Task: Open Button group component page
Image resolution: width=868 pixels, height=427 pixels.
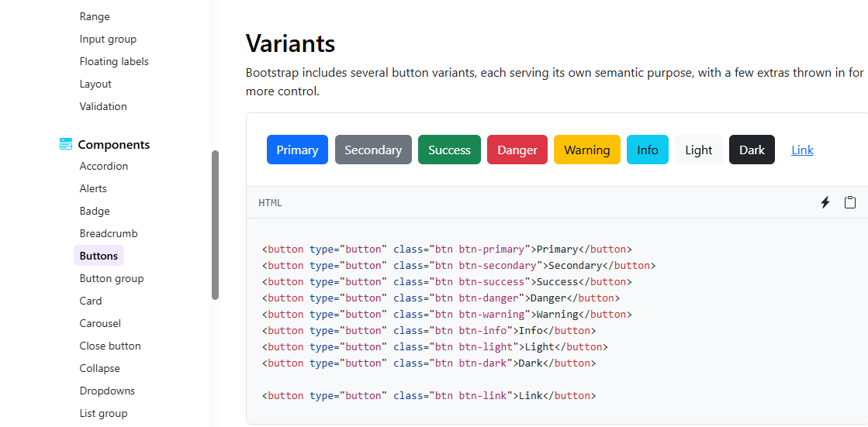Action: tap(112, 279)
